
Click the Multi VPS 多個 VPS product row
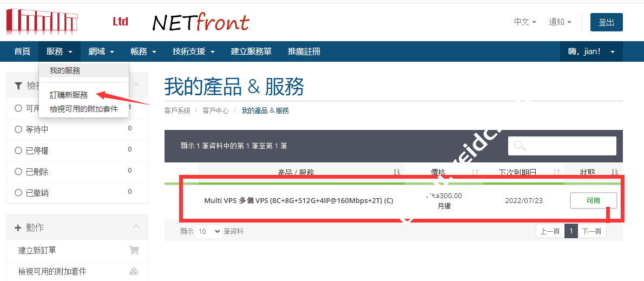coord(299,201)
